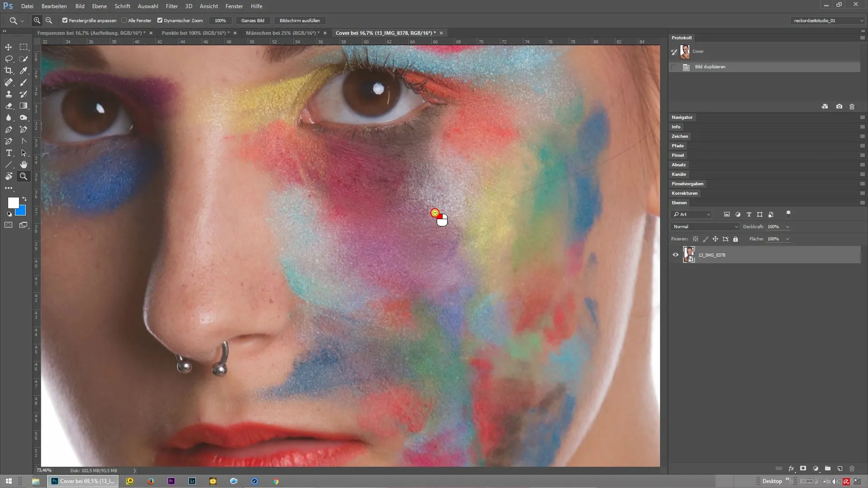Open Fläche fill dropdown arrow

tap(788, 239)
